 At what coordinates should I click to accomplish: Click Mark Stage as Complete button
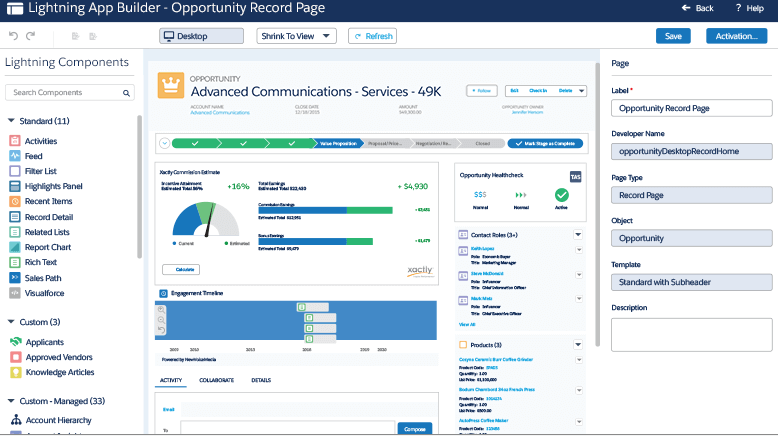545,143
